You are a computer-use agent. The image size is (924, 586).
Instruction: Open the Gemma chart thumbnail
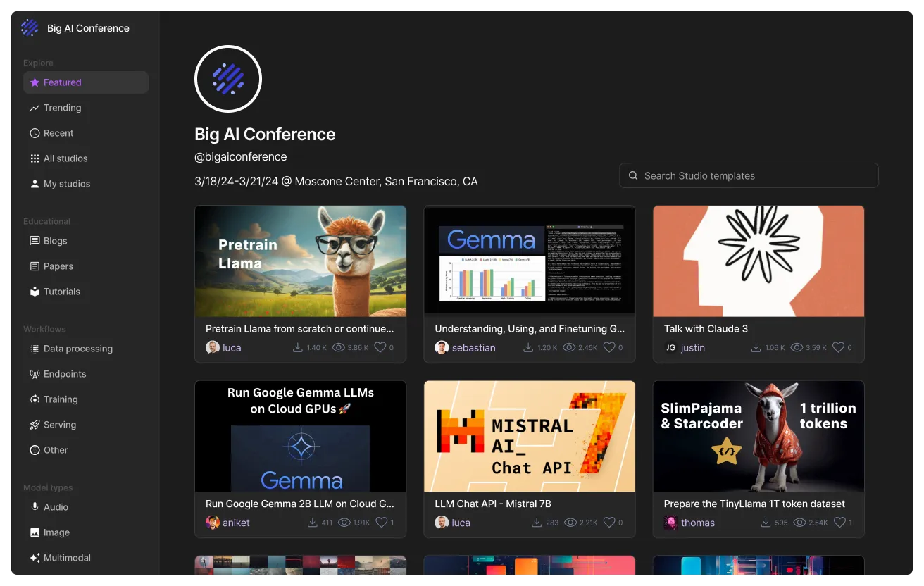[x=530, y=261]
